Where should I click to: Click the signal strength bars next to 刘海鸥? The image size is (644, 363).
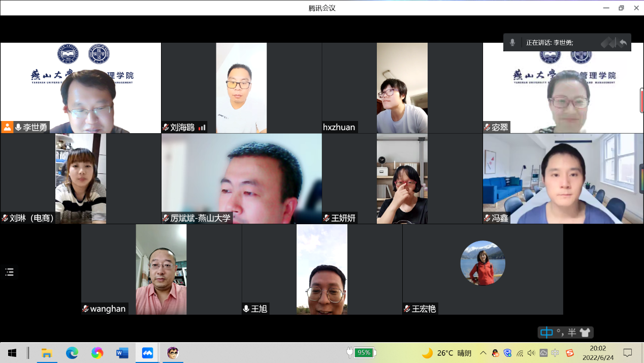tap(202, 127)
